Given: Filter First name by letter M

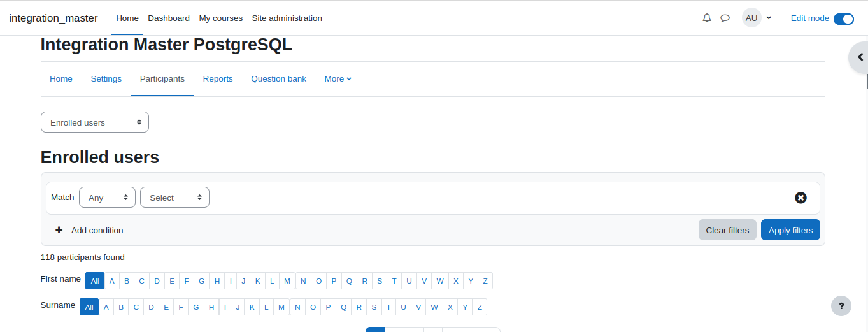Looking at the screenshot, I should [287, 281].
